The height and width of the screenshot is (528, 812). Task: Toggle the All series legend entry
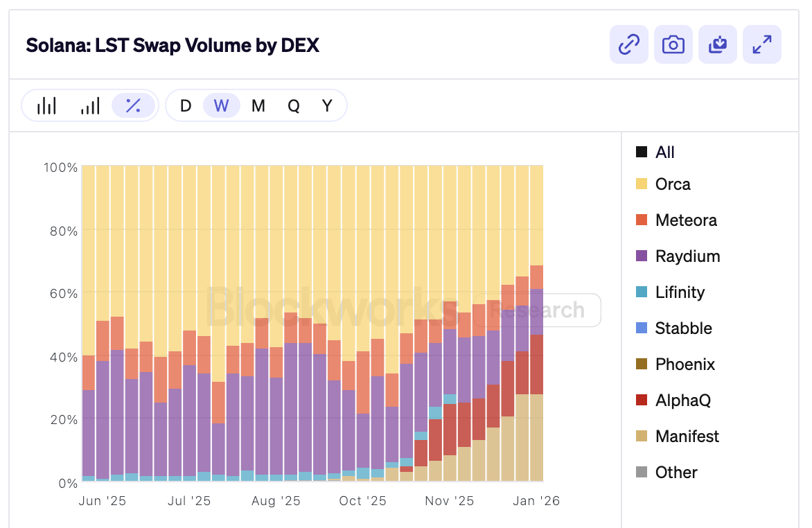pos(664,152)
